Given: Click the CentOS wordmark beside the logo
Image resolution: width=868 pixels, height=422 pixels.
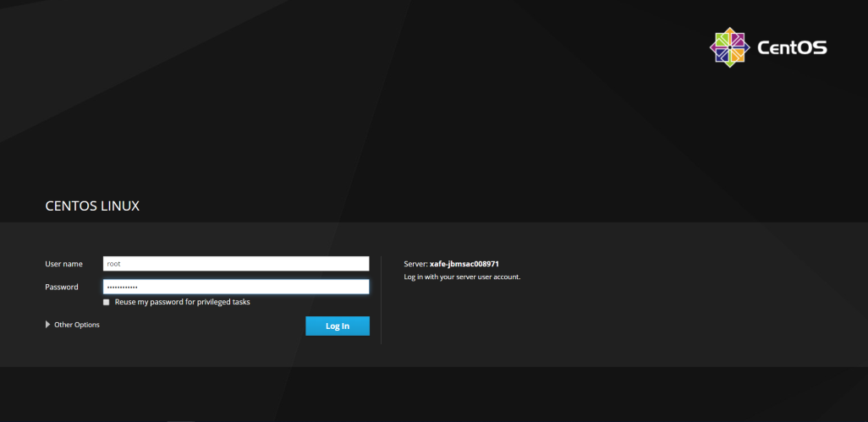Looking at the screenshot, I should 792,48.
